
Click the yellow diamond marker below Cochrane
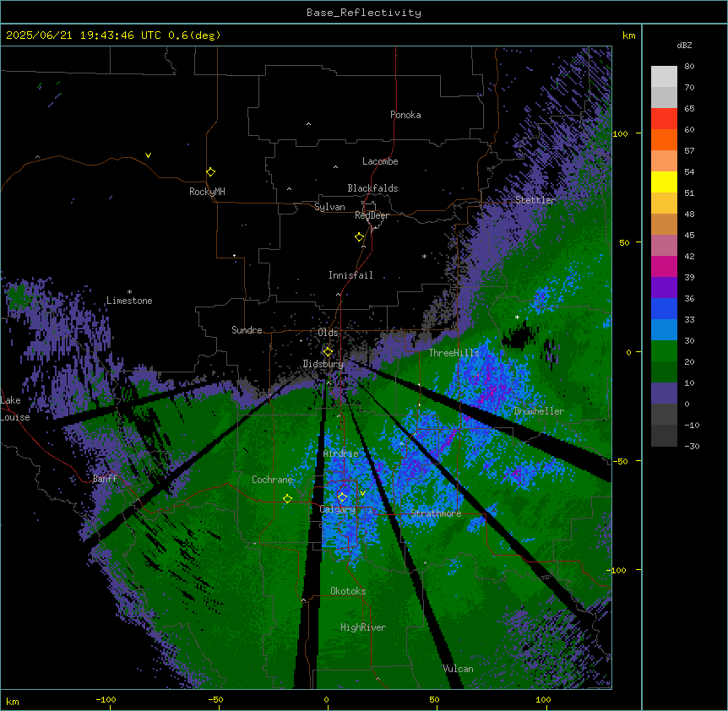[x=288, y=499]
